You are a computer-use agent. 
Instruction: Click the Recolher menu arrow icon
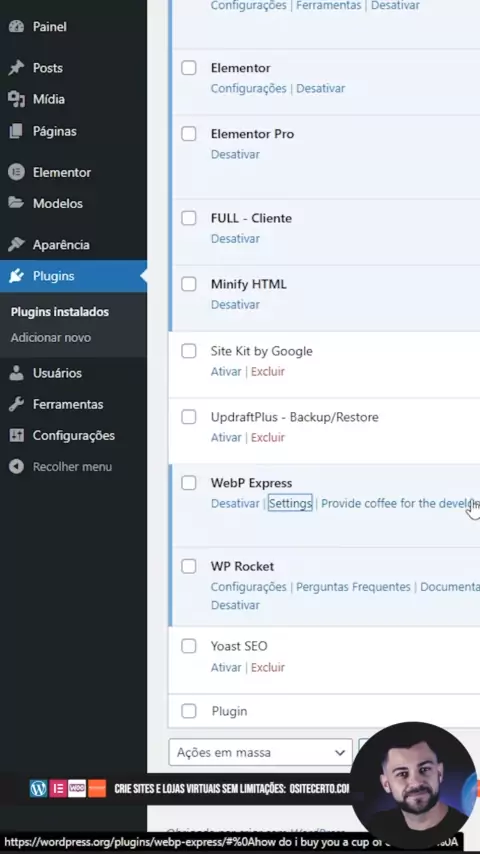point(16,467)
